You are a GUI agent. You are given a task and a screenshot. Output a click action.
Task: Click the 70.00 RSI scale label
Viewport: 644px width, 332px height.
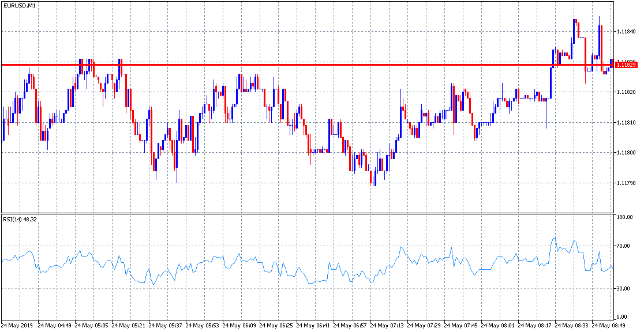pyautogui.click(x=624, y=246)
